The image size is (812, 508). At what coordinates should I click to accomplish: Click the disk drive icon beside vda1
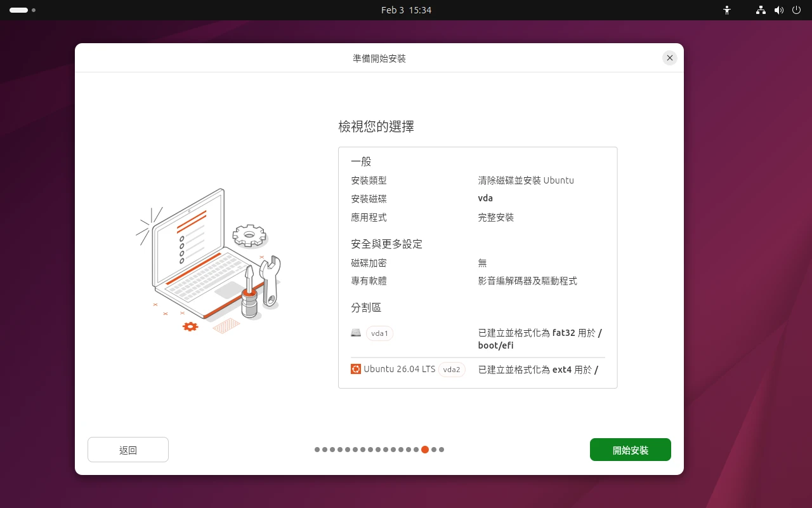(x=356, y=333)
